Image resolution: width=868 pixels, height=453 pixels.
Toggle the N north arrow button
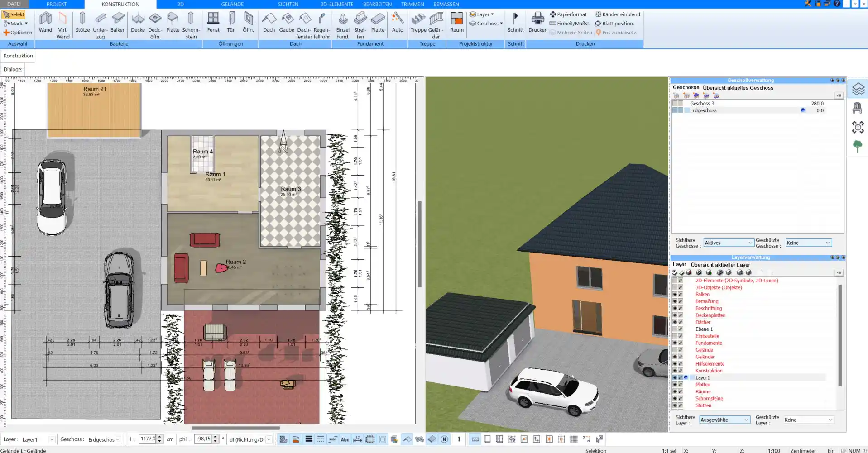tap(444, 439)
